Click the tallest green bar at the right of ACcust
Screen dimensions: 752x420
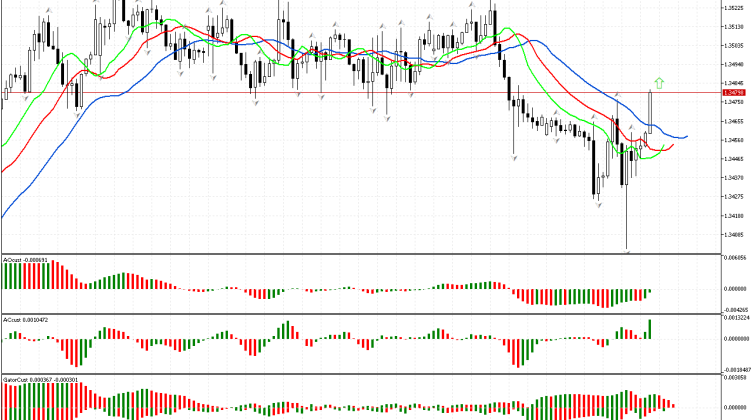click(650, 328)
